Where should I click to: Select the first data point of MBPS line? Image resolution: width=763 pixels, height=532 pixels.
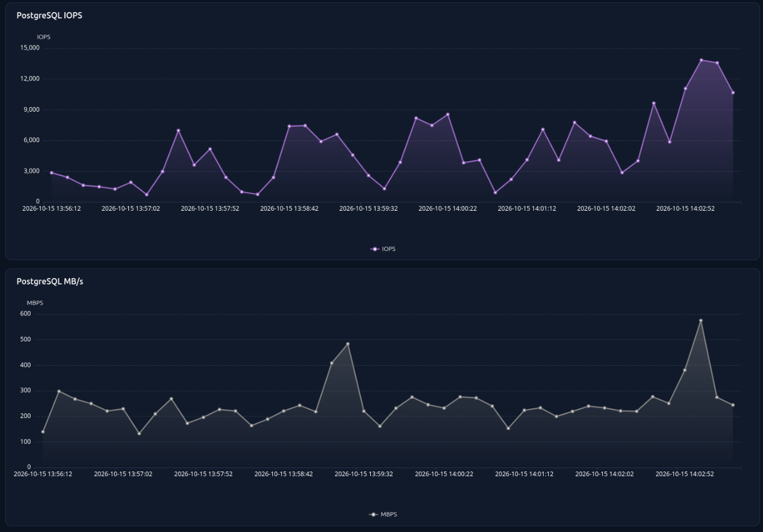(43, 432)
